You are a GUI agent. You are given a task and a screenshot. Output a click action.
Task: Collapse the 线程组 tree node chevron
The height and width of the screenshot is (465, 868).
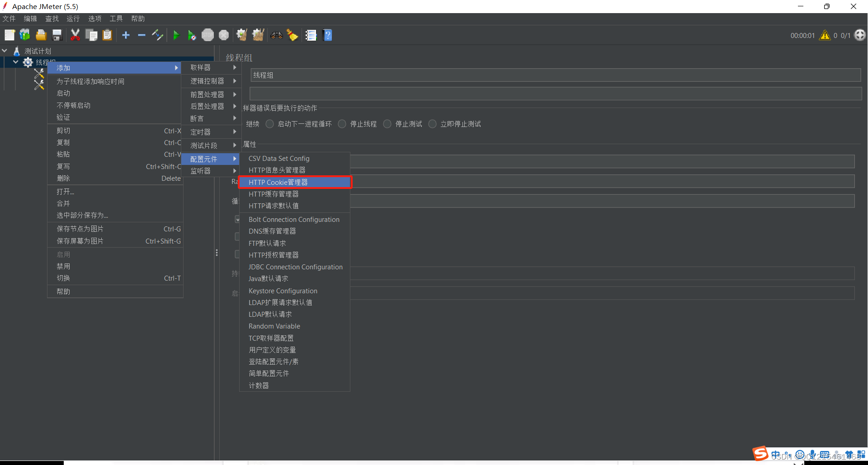tap(16, 62)
